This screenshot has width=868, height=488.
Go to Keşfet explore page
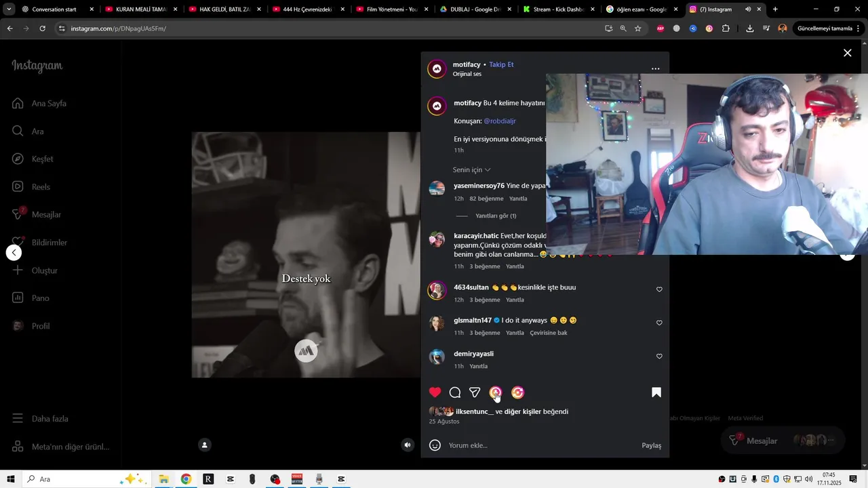pos(33,159)
